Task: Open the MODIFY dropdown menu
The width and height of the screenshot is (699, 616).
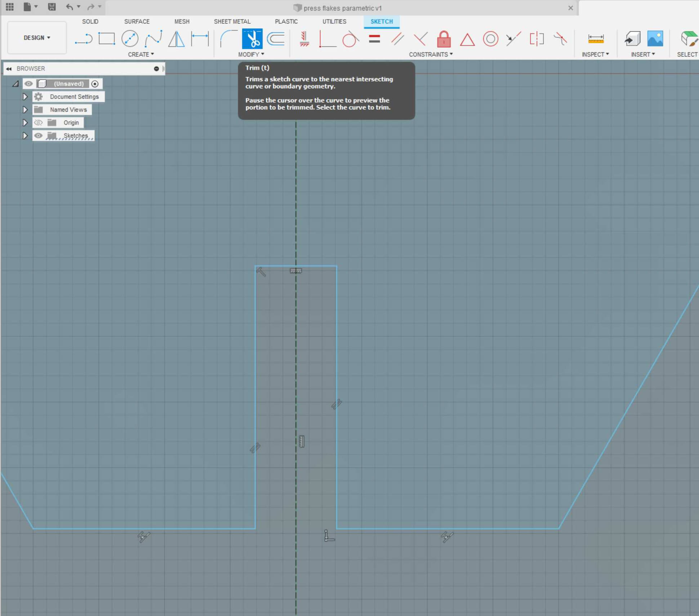Action: point(251,54)
